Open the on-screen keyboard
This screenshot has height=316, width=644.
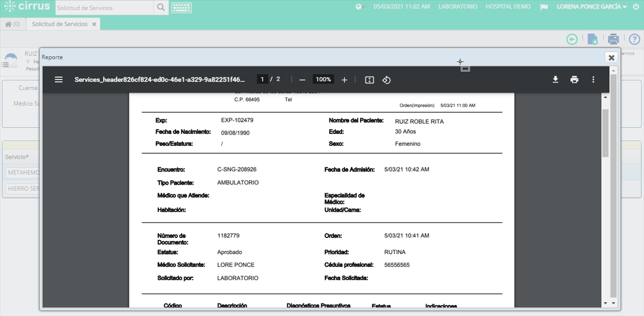(181, 7)
